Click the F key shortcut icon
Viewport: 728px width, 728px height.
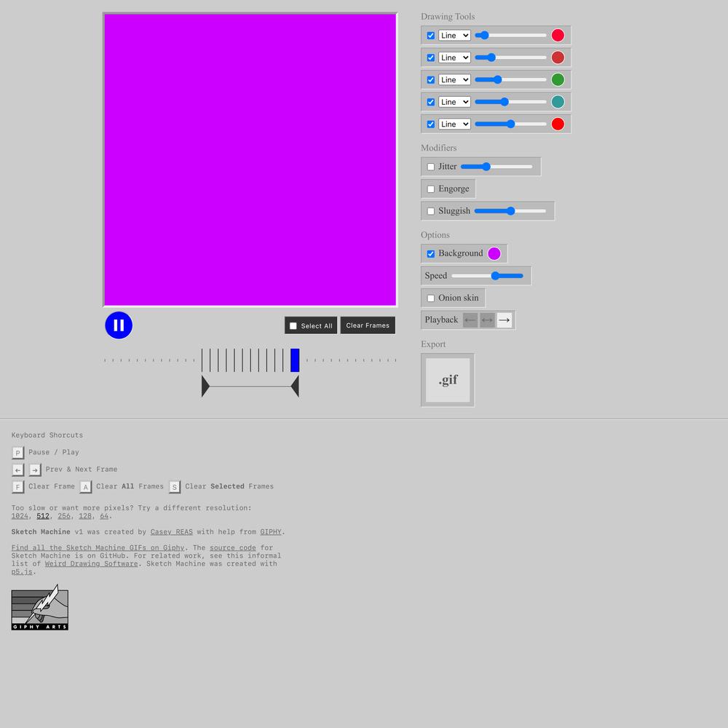click(x=17, y=487)
